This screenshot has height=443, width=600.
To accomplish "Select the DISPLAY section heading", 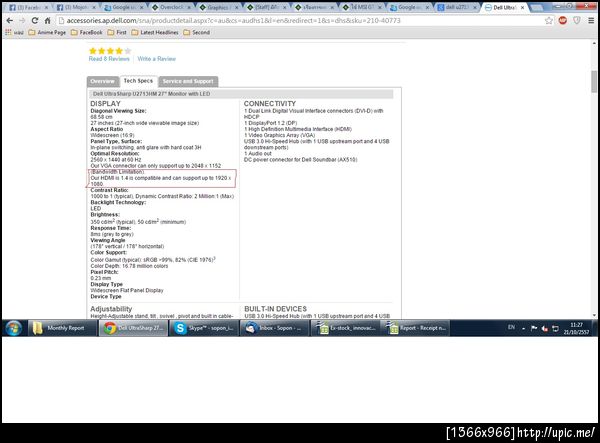I will pos(105,104).
